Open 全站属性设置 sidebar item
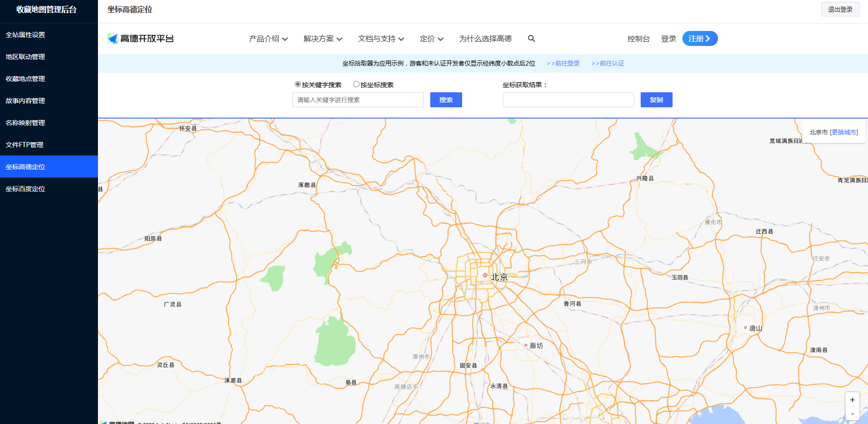 (x=49, y=35)
